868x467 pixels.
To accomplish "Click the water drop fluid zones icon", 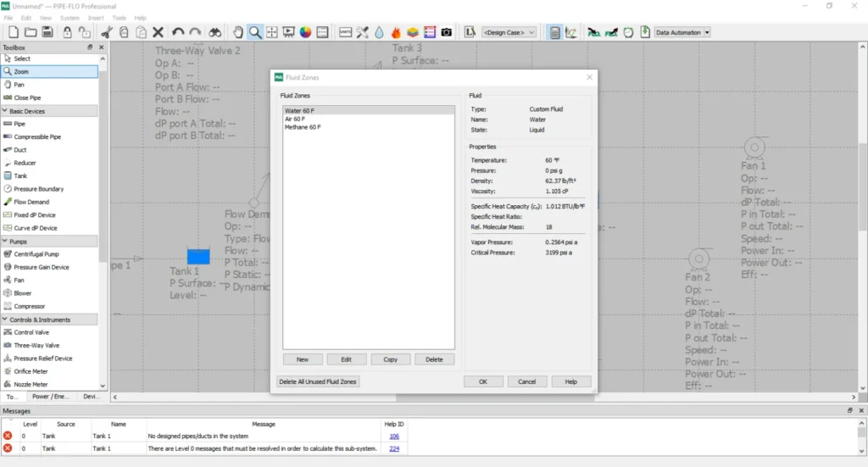I will (x=379, y=32).
